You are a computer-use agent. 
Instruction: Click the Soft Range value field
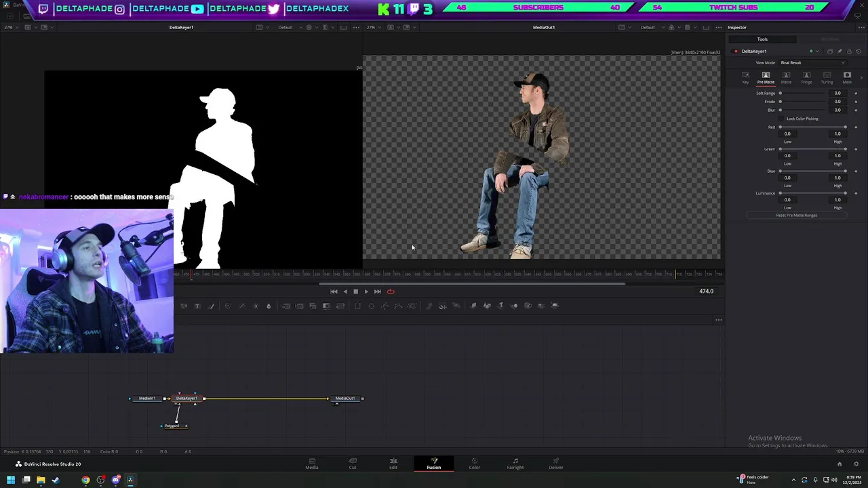point(837,93)
